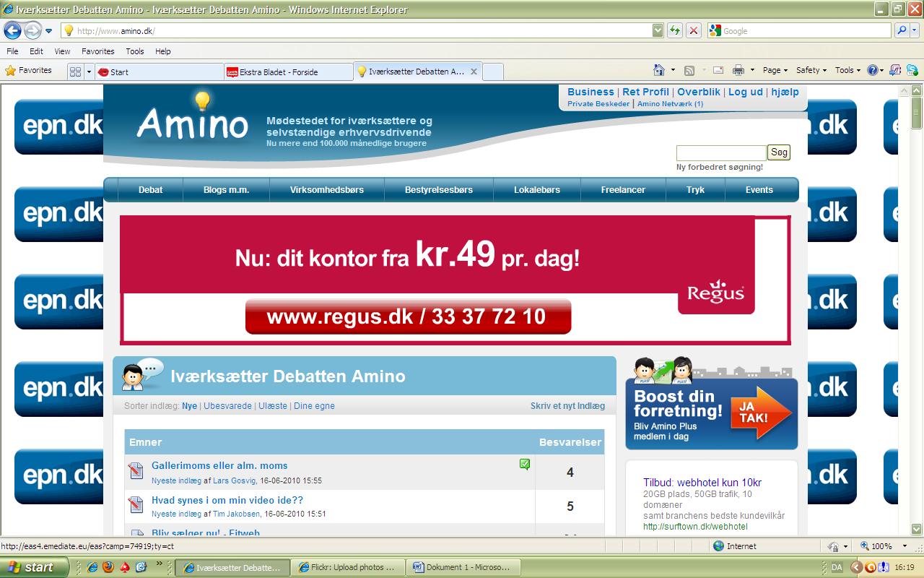Open the Page dropdown menu
The height and width of the screenshot is (578, 924).
point(775,70)
